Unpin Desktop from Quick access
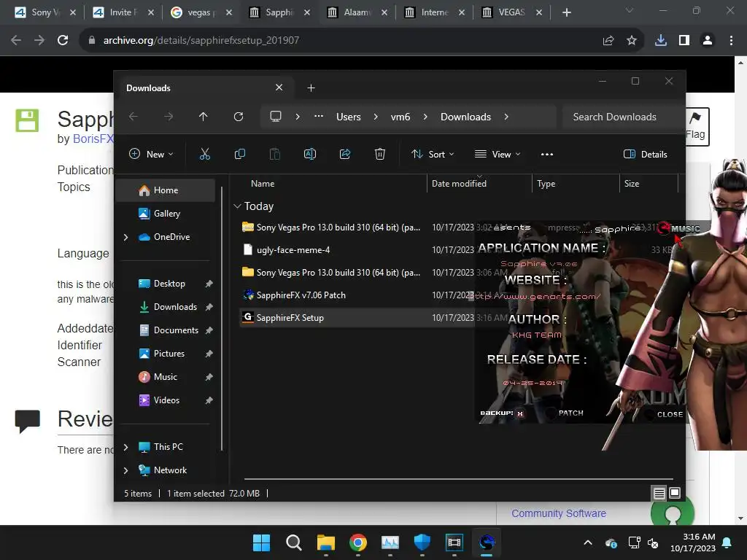The height and width of the screenshot is (560, 747). pyautogui.click(x=209, y=284)
